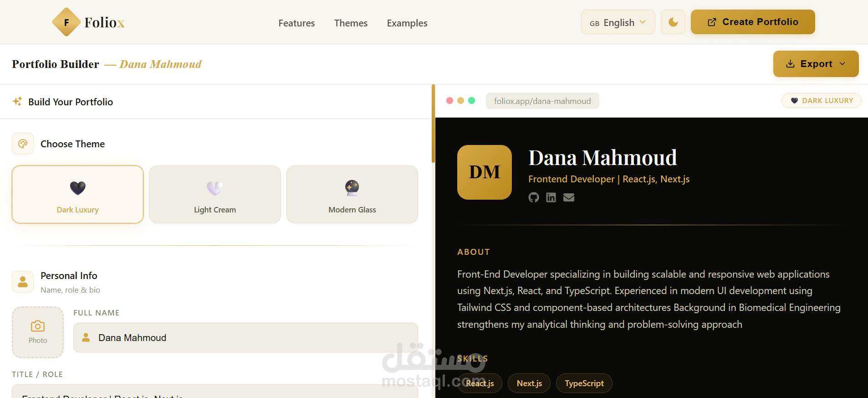The image size is (868, 398).
Task: Click the Foliox diamond logo icon
Action: click(66, 22)
